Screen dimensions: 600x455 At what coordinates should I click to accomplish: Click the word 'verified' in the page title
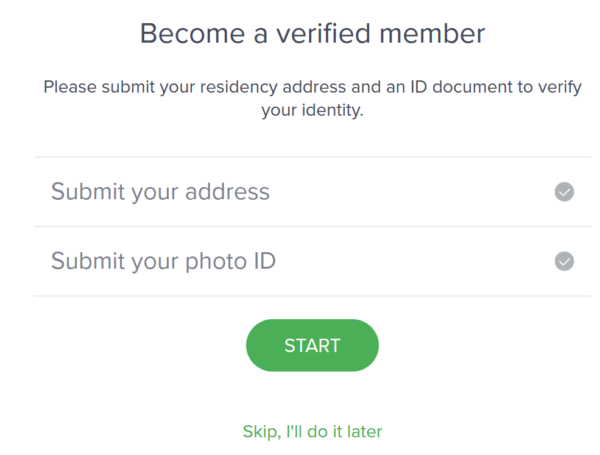point(324,34)
